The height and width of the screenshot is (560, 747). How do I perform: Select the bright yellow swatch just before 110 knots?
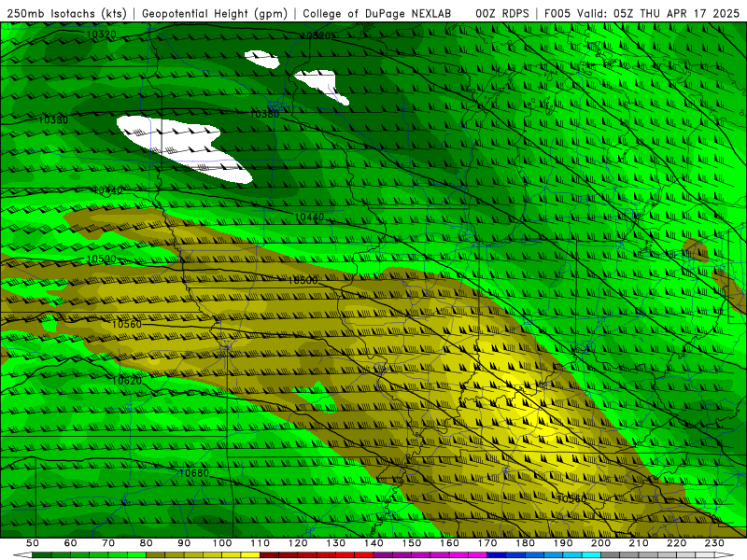tap(250, 555)
